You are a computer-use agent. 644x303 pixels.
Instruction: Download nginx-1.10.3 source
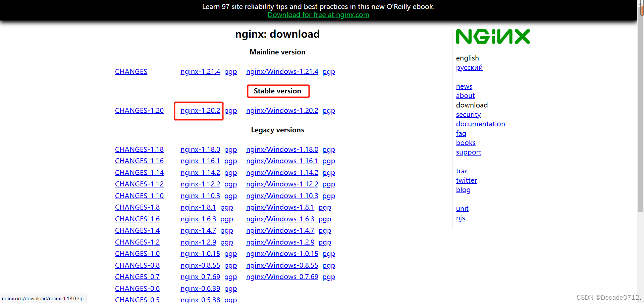[200, 196]
